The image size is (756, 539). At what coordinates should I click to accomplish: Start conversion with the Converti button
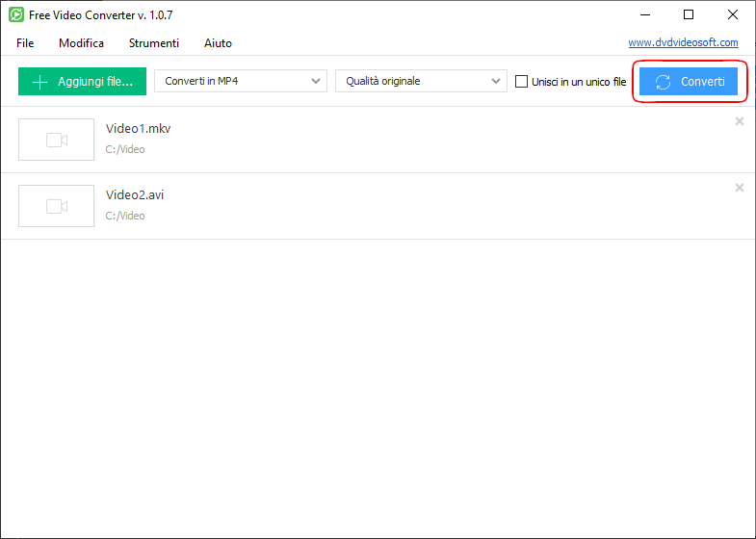tap(688, 82)
